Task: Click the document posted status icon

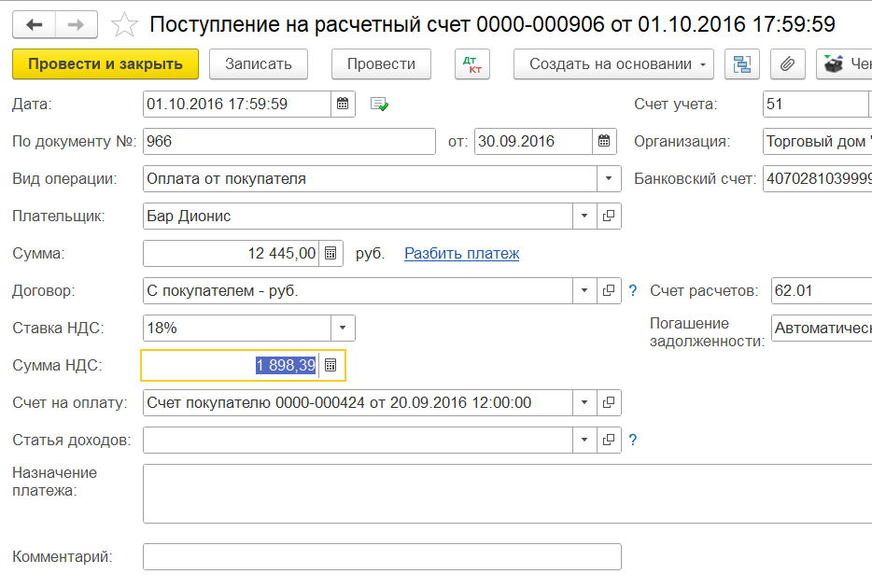Action: (x=379, y=105)
